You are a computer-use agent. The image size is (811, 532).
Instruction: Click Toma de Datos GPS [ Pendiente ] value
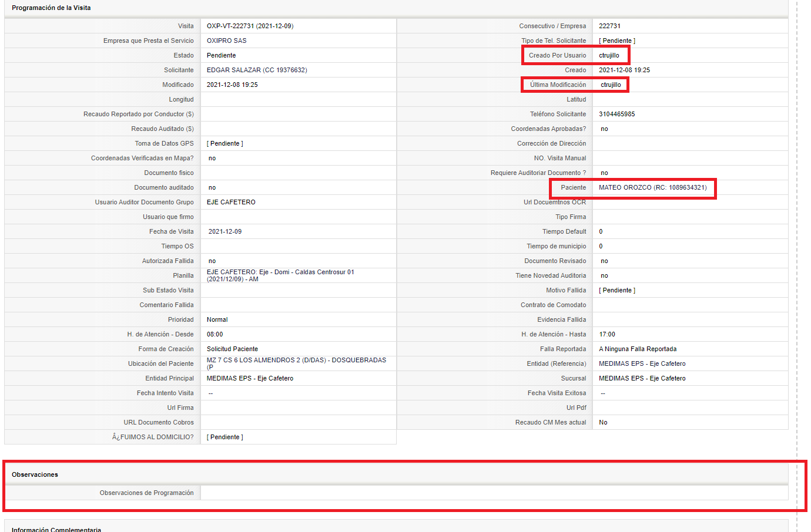(x=225, y=143)
